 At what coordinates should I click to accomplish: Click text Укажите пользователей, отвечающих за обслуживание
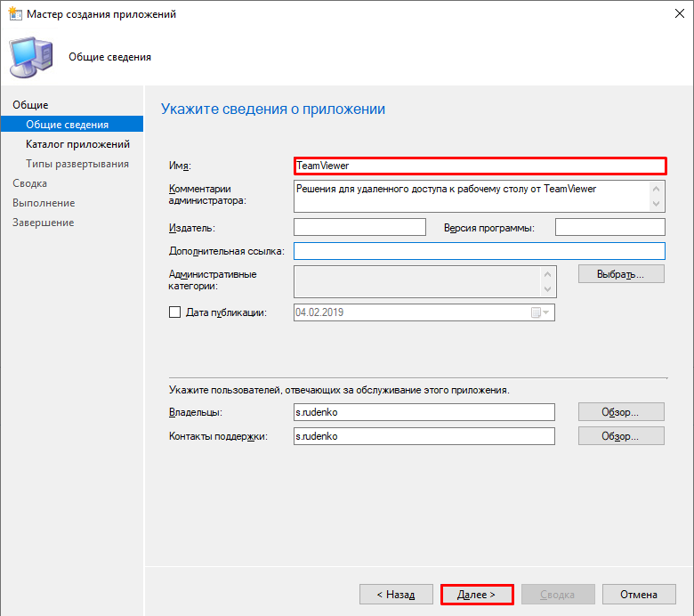339,390
